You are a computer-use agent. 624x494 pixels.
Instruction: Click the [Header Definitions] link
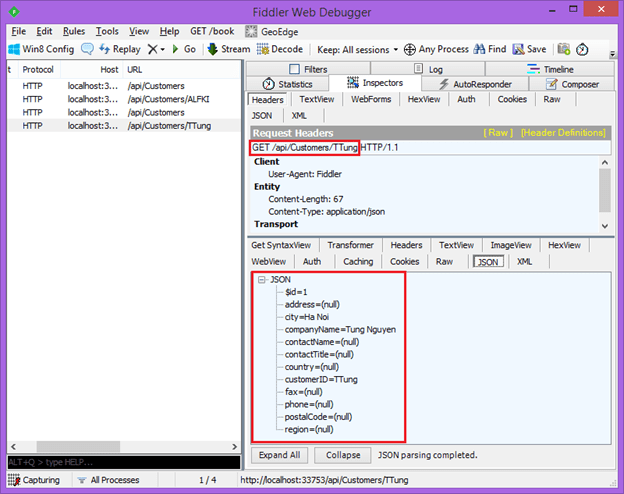tap(563, 133)
